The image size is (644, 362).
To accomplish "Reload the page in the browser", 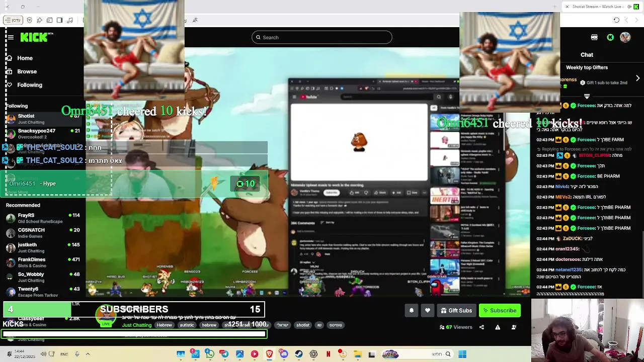I will tap(616, 20).
